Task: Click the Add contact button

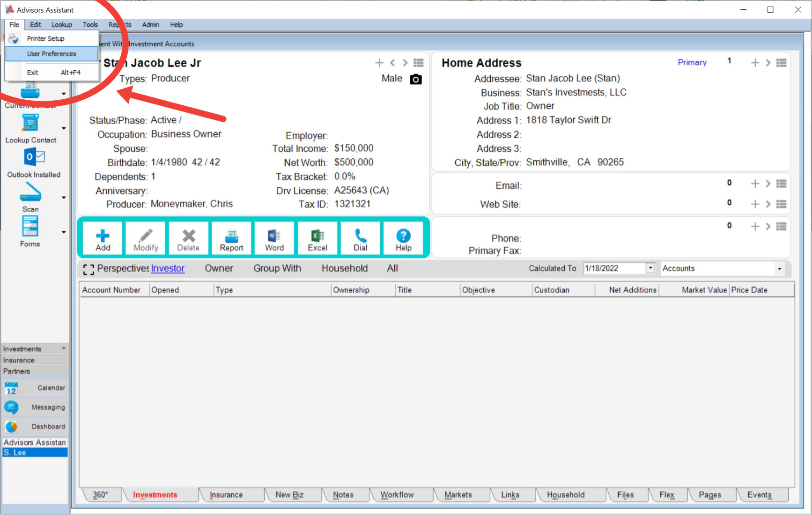Action: (x=103, y=239)
